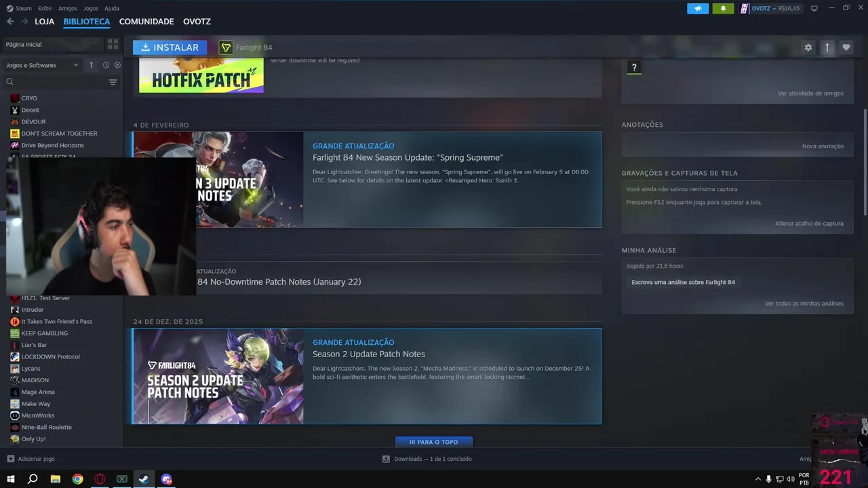868x488 pixels.
Task: Add Farlight 84 to favorites heart
Action: (846, 47)
